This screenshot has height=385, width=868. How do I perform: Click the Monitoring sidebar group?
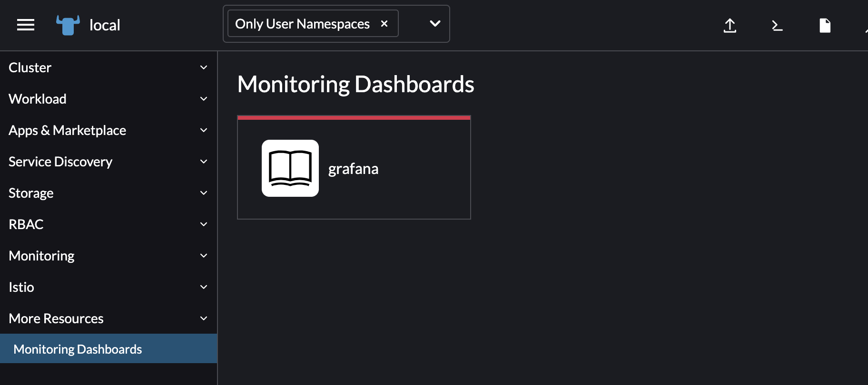coord(42,256)
